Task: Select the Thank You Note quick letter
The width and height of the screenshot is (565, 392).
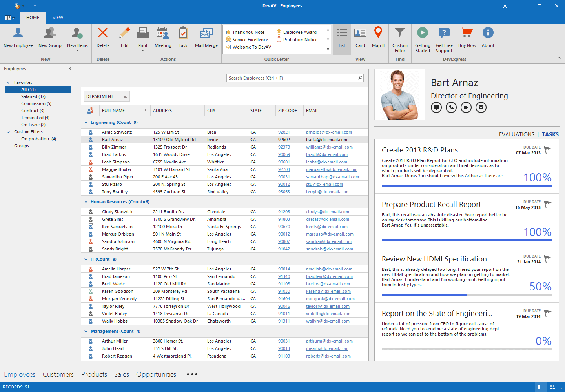Action: tap(248, 32)
